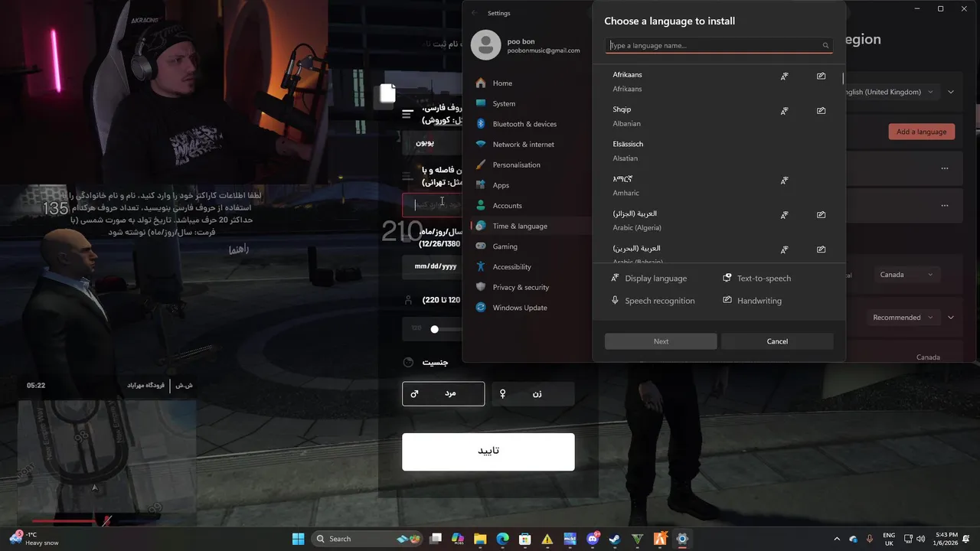This screenshot has width=980, height=551.
Task: Click the language list scrollbar
Action: (843, 79)
